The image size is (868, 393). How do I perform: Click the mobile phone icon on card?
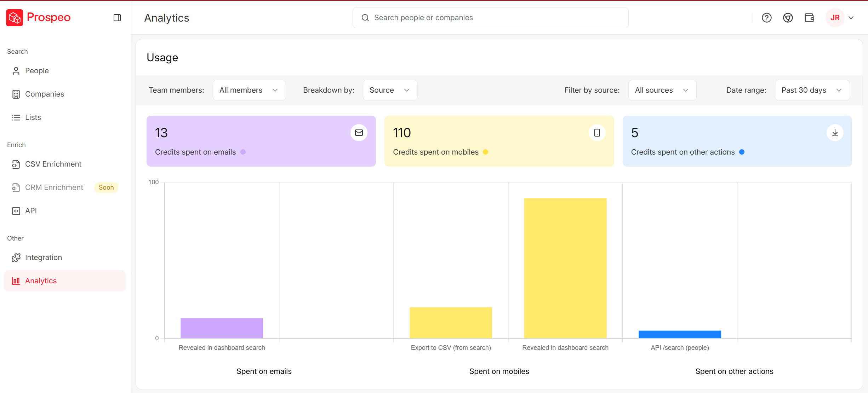(597, 133)
